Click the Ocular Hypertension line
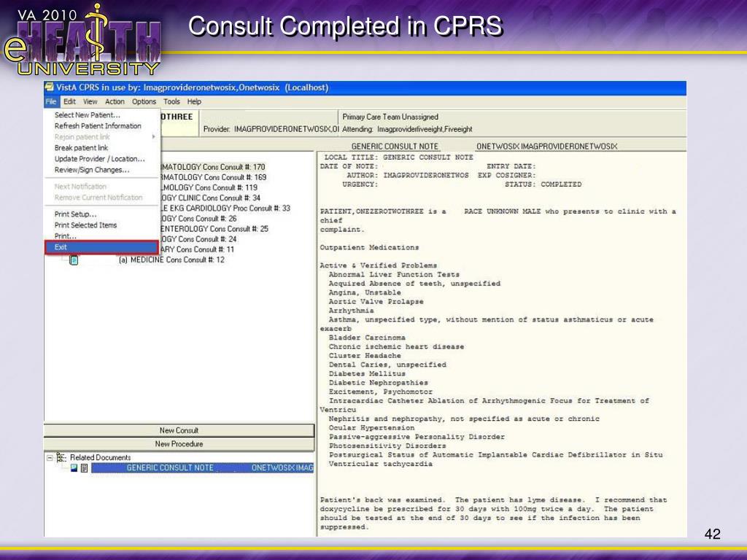This screenshot has width=747, height=560. point(371,428)
